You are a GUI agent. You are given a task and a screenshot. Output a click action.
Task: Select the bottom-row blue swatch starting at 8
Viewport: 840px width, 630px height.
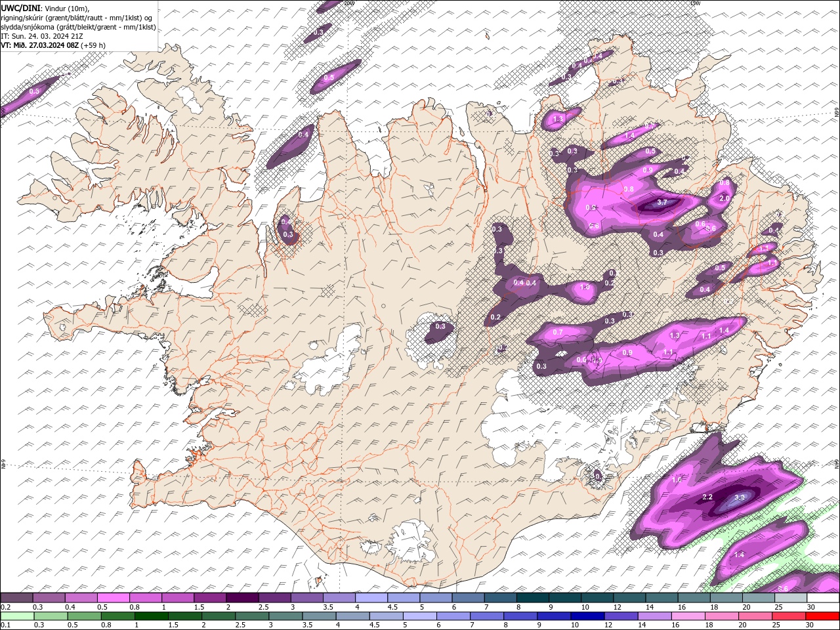point(520,616)
